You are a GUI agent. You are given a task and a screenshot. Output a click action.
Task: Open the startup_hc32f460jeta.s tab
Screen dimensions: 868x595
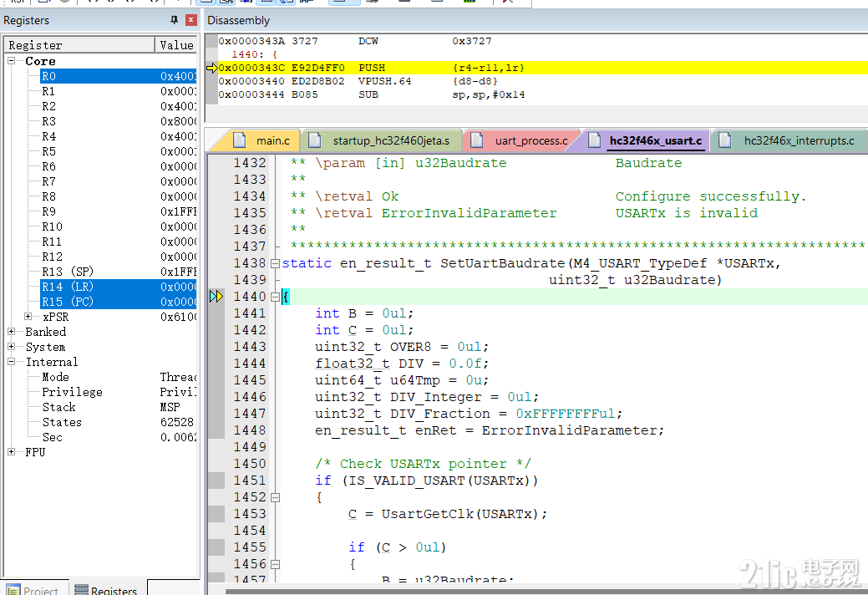[x=382, y=140]
